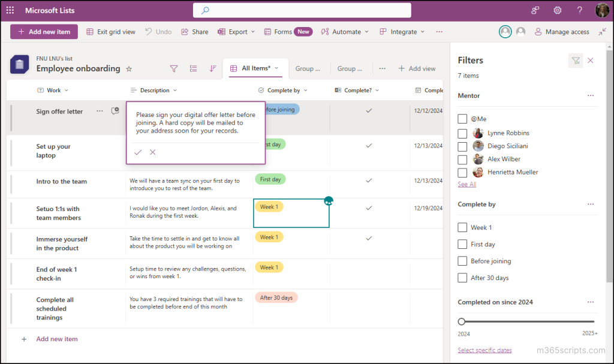Click the search box at the top

301,10
